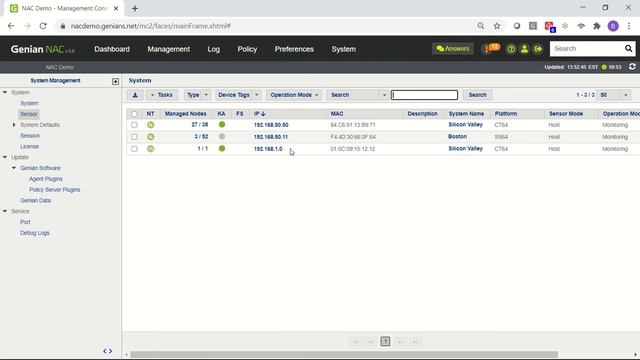This screenshot has width=640, height=360.
Task: Check the row checkbox for 192.168.50.50
Action: [x=134, y=125]
